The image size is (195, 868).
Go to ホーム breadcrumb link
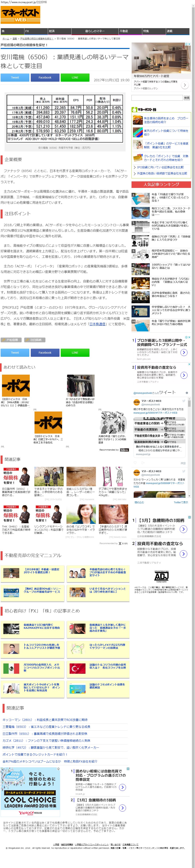pos(6,39)
